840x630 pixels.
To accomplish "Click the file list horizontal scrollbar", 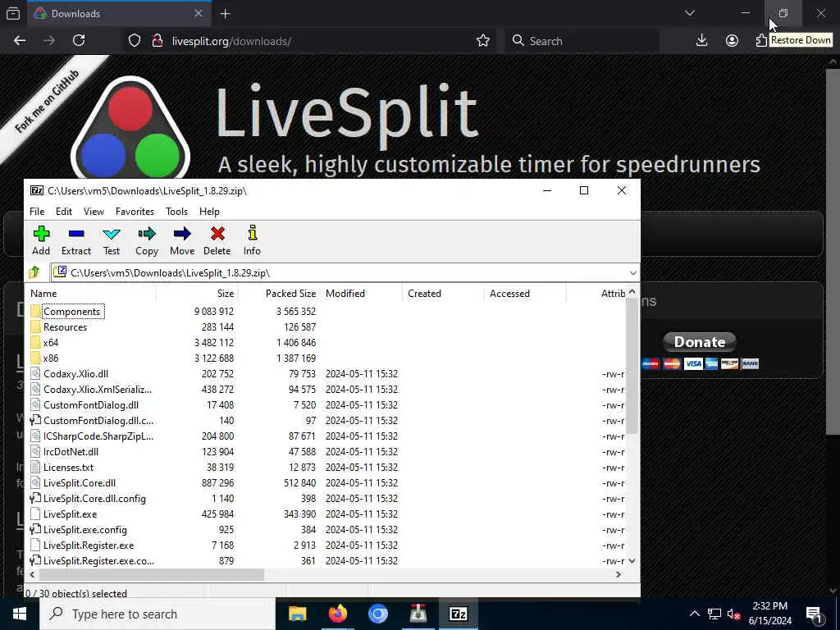I will (x=151, y=574).
